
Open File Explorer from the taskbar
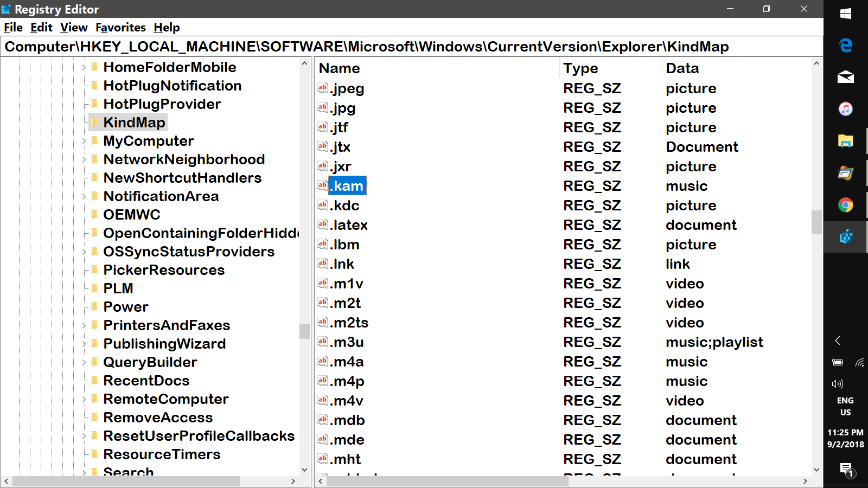point(845,141)
